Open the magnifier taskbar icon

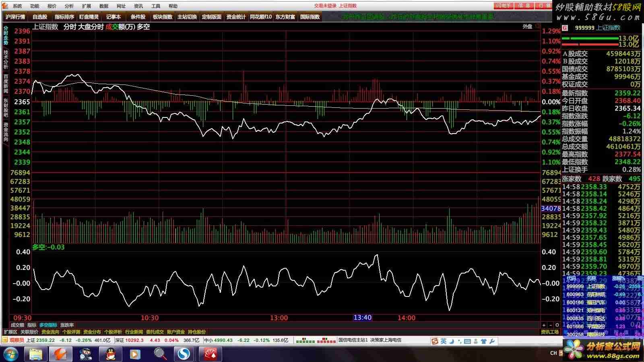pos(161,354)
